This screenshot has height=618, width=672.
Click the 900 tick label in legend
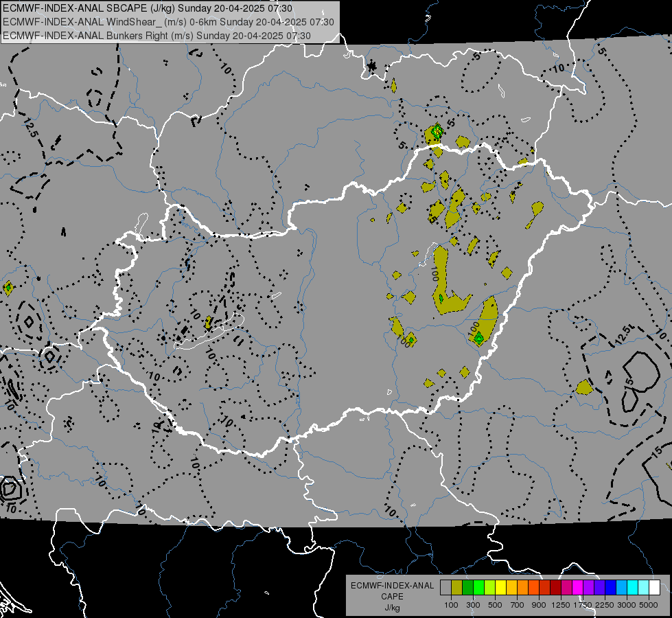tap(539, 605)
